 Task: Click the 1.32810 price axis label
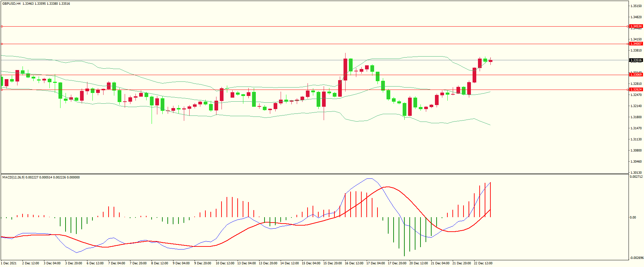click(636, 84)
